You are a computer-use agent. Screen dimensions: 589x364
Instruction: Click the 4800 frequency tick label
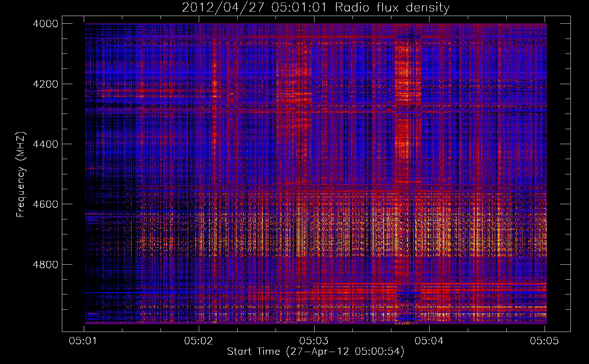coord(46,265)
